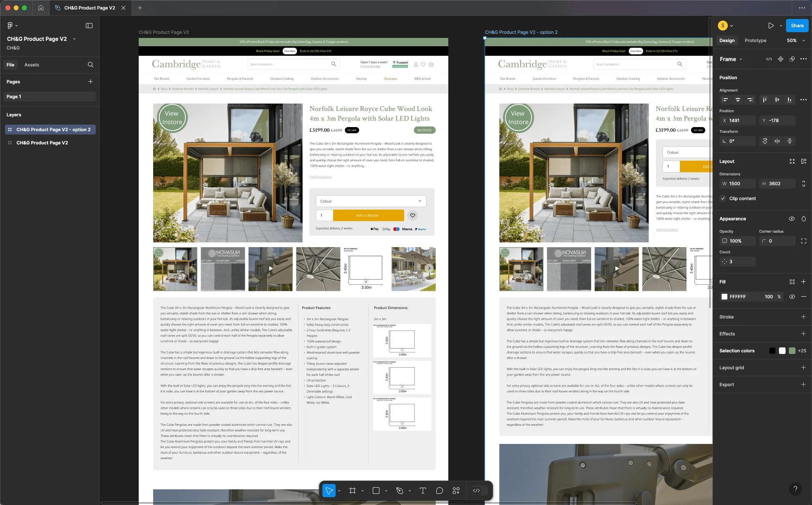The image size is (812, 505).
Task: Click the align top icon
Action: [x=765, y=100]
